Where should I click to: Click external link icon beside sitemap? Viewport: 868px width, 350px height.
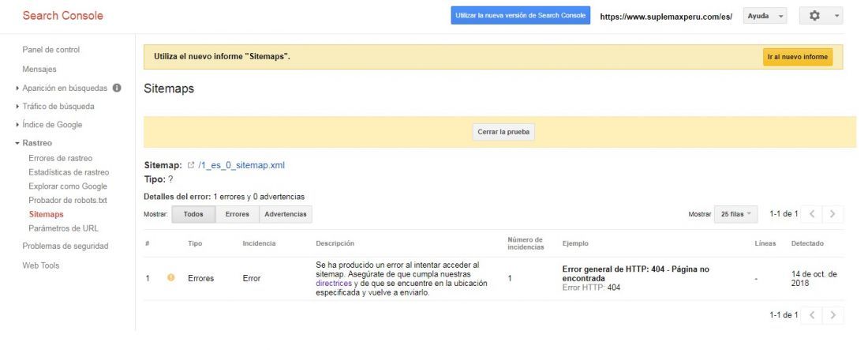(x=191, y=165)
